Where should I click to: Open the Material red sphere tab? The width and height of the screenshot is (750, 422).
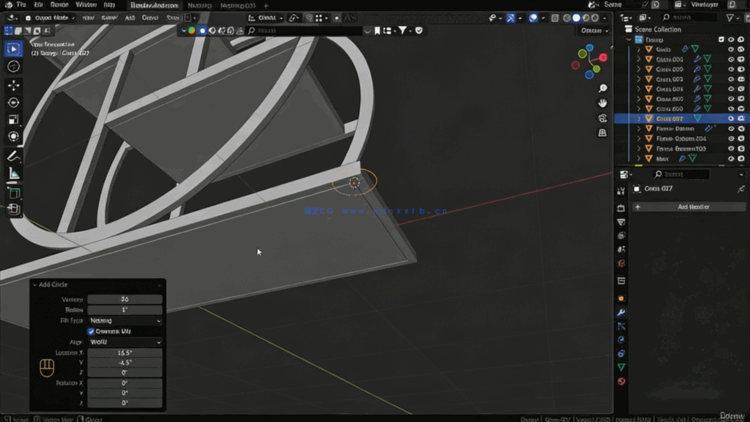coord(621,381)
